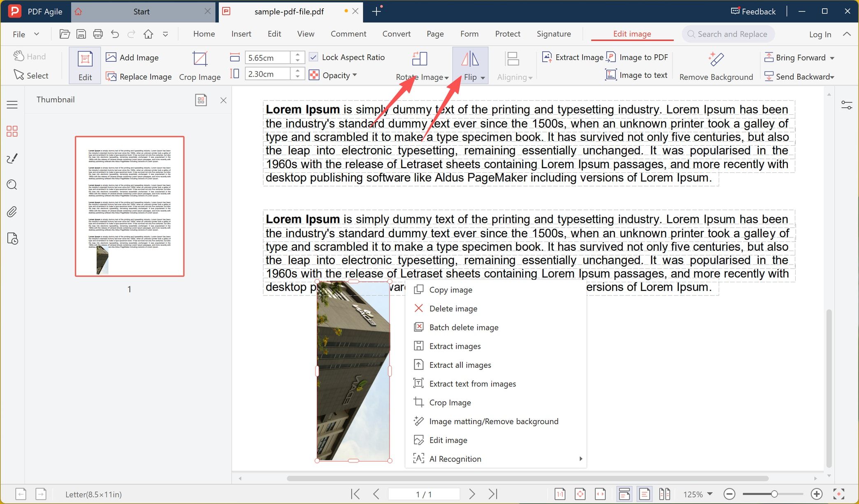Open the Bring Forward dropdown arrow
Viewport: 859px width, 504px height.
(x=832, y=58)
